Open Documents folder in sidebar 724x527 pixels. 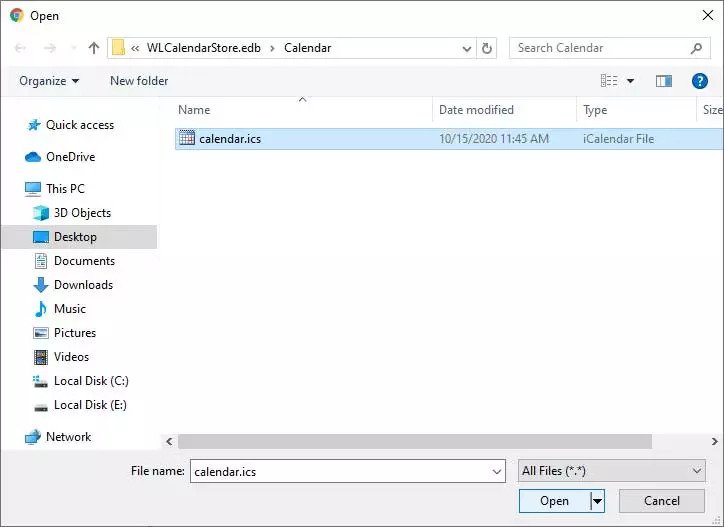[x=84, y=261]
